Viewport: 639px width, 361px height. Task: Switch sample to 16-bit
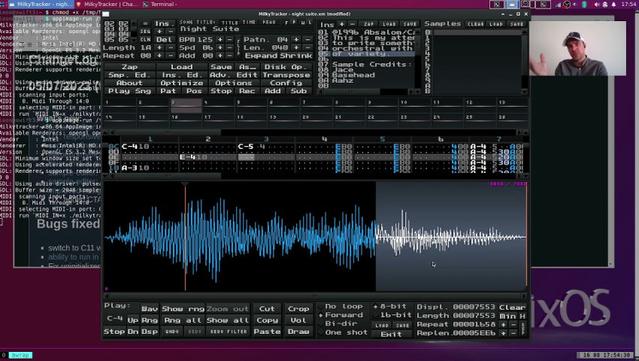[392, 315]
